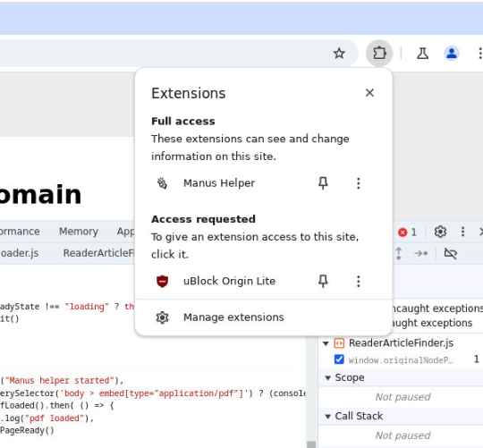This screenshot has width=483, height=448.
Task: Close the Extensions popup
Action: tap(369, 93)
